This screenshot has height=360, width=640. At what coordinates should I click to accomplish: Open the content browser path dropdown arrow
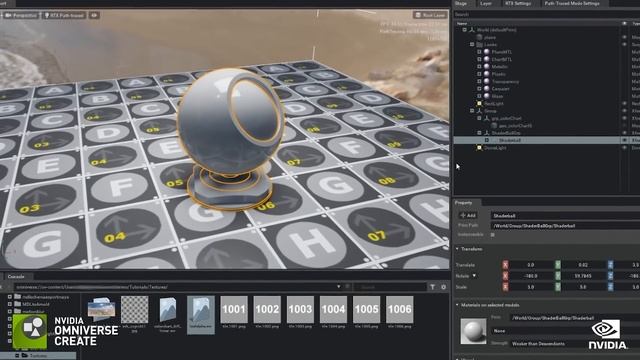pos(338,287)
